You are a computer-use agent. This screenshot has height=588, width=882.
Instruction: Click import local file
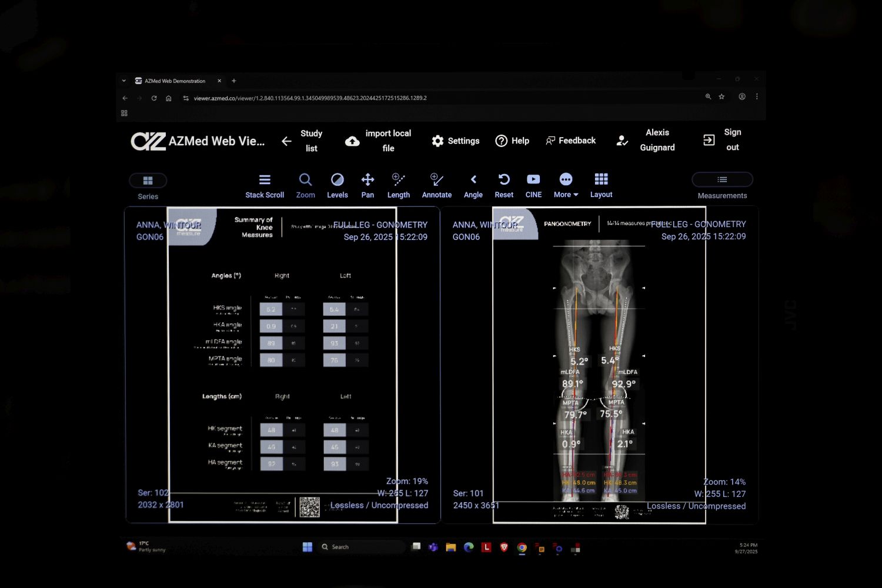[378, 141]
